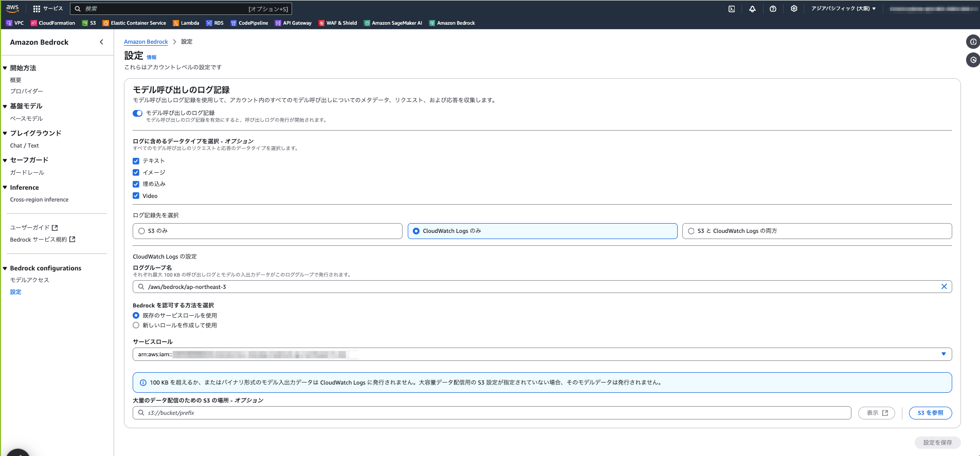Open WAF & Shield bookmark shortcut
This screenshot has height=456, width=980.
click(338, 23)
